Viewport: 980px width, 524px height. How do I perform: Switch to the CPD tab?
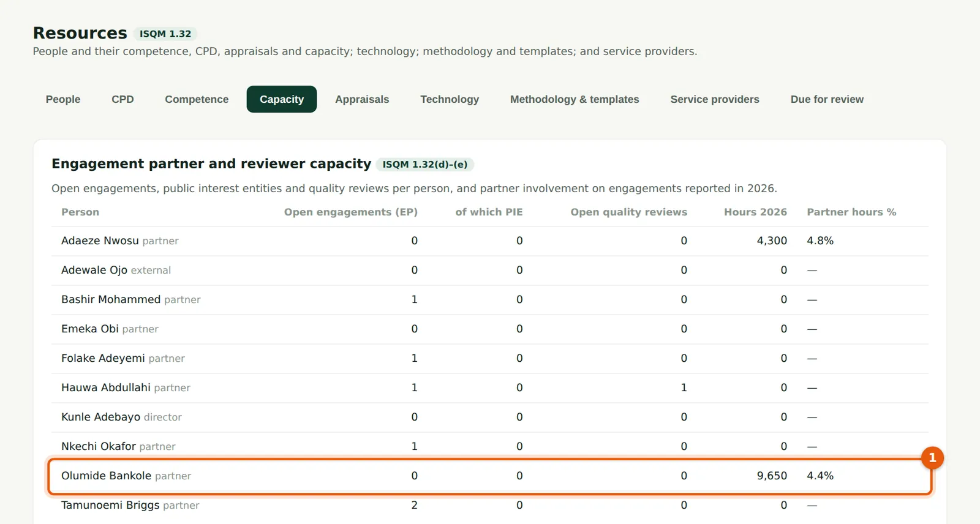(x=123, y=99)
